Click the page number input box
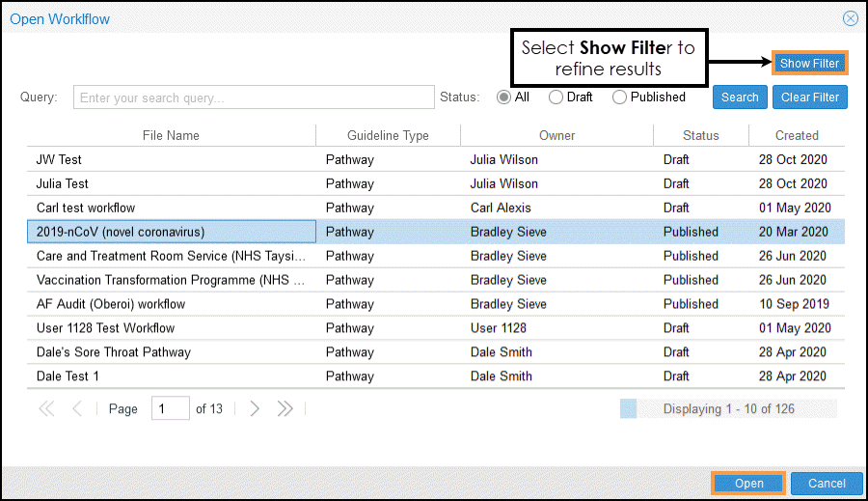The height and width of the screenshot is (501, 868). point(171,408)
